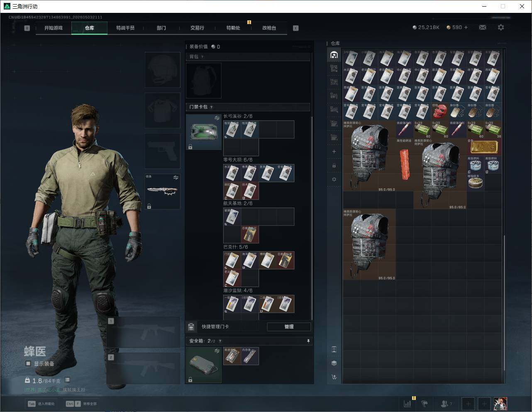Click the empty weapon slot 2
The height and width of the screenshot is (412, 532).
[143, 368]
